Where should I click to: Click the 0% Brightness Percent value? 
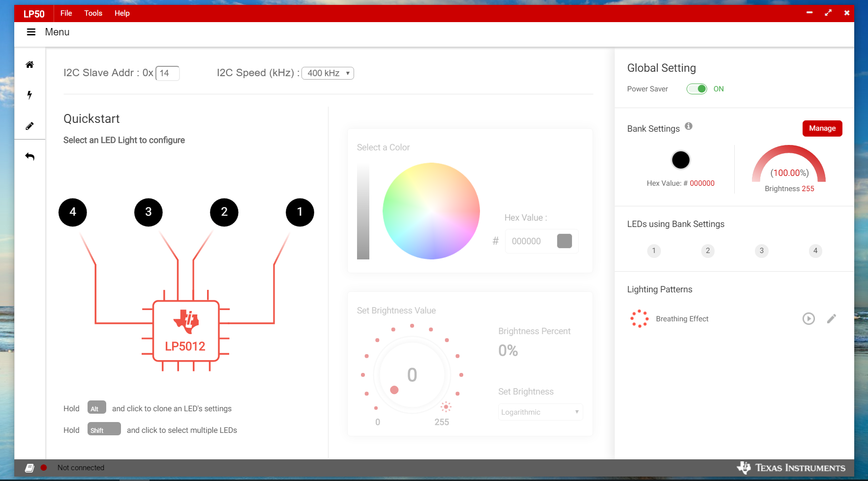coord(508,351)
